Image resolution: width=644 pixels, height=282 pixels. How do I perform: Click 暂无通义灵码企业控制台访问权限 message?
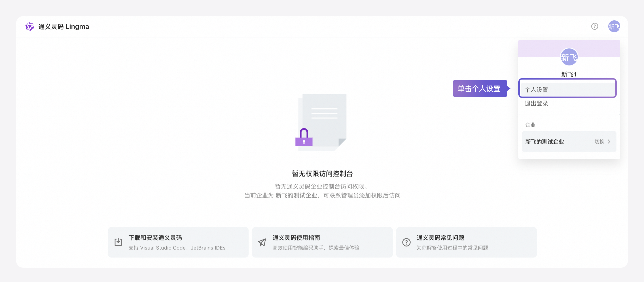click(322, 186)
